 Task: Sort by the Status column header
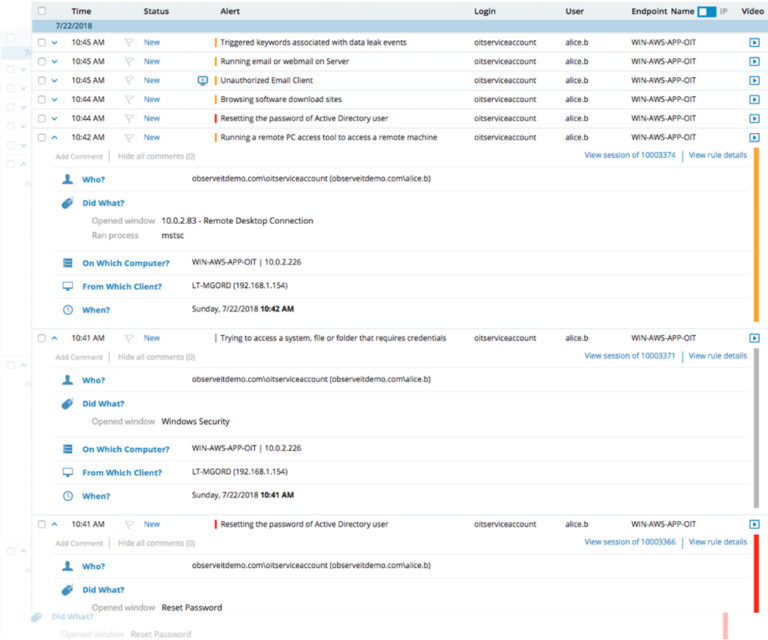pos(156,11)
